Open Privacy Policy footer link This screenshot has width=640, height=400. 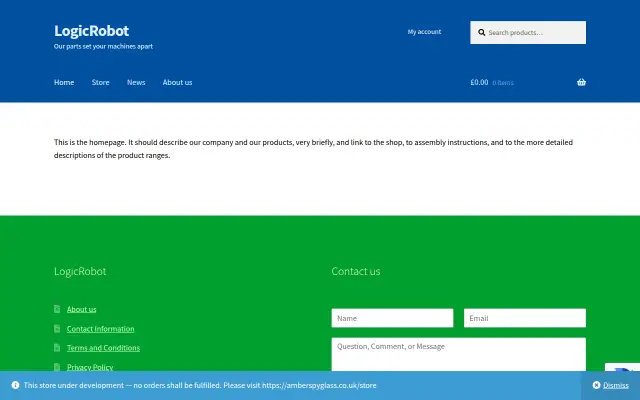point(90,367)
